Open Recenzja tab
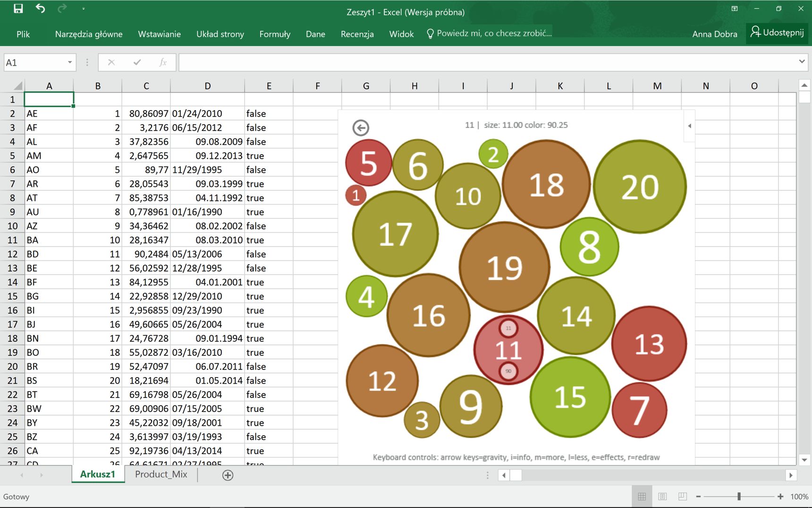 point(357,34)
